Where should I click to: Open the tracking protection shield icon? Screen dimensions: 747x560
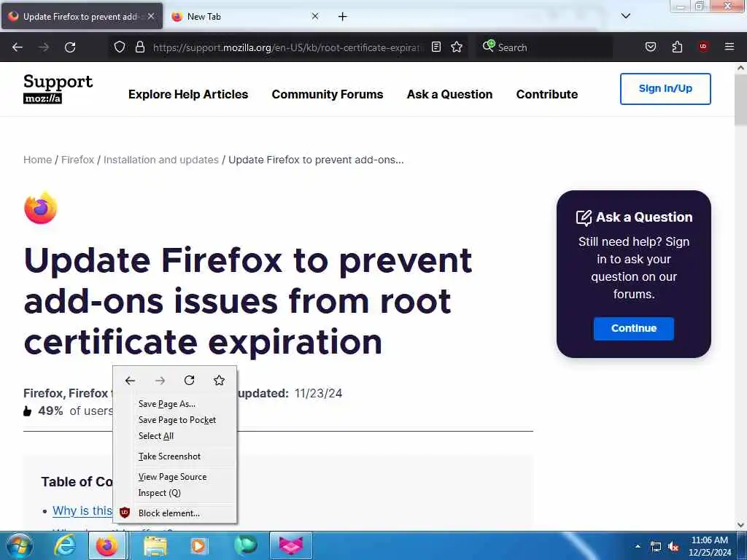point(120,47)
